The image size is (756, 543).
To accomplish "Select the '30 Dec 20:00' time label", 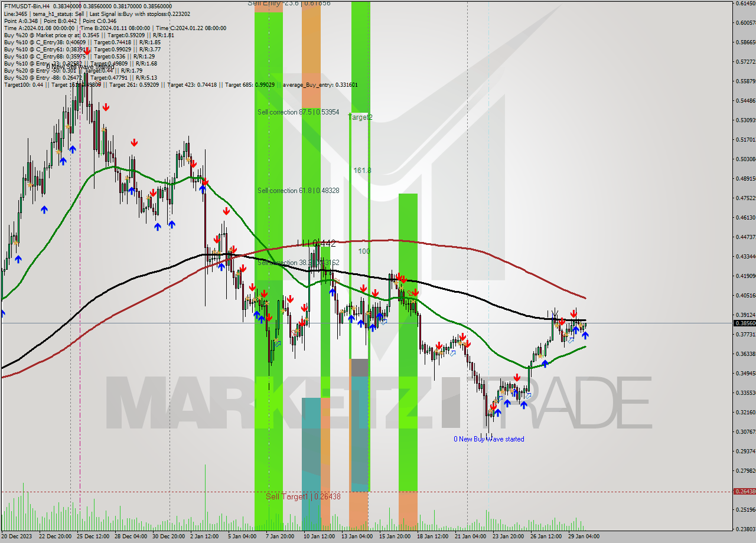I will click(168, 537).
